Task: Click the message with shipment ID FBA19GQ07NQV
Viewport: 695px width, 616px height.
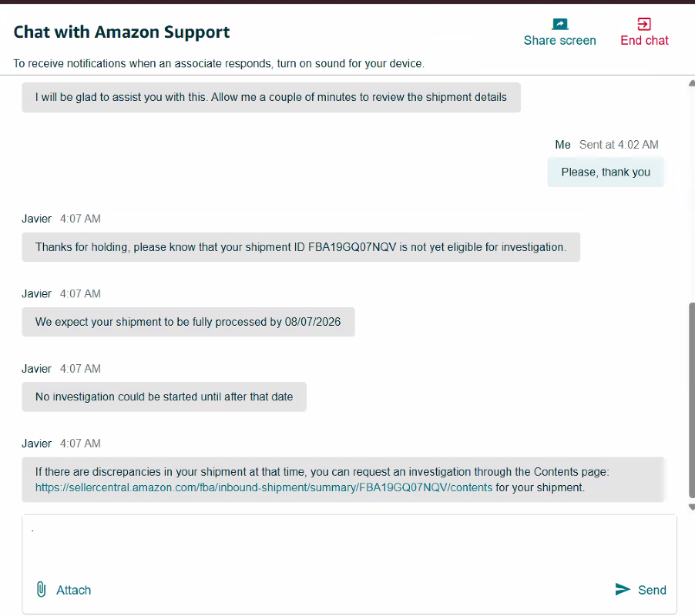Action: coord(301,247)
